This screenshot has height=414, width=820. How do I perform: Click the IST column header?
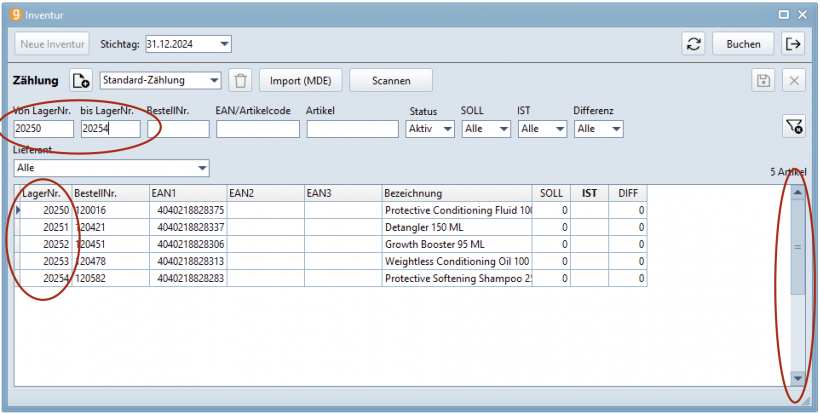(590, 193)
